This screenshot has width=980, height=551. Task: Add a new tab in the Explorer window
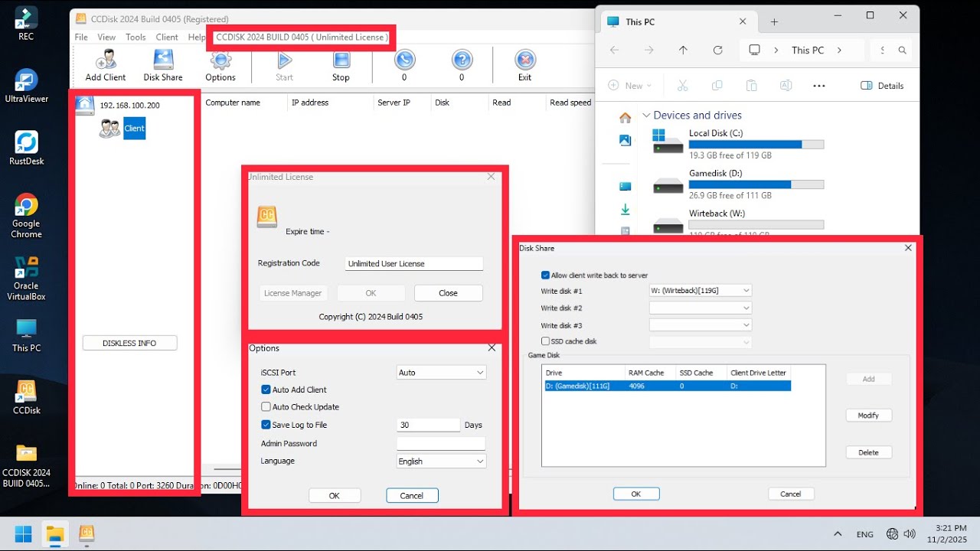click(x=774, y=21)
